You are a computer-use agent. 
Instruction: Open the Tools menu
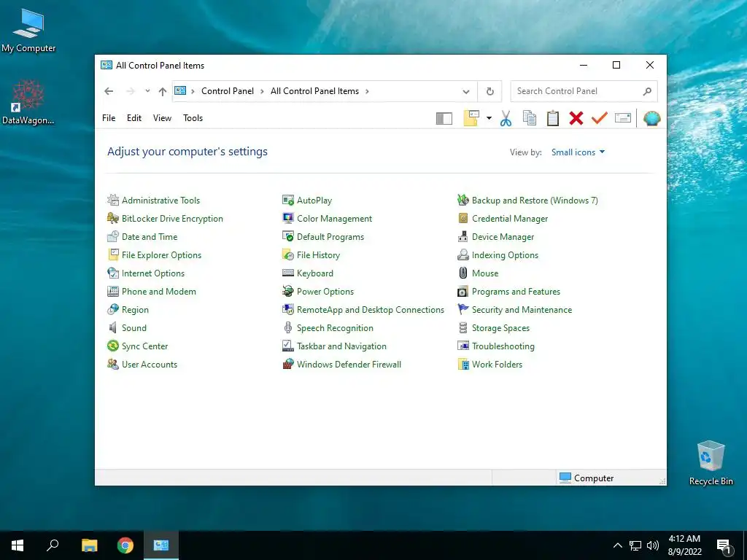tap(193, 118)
